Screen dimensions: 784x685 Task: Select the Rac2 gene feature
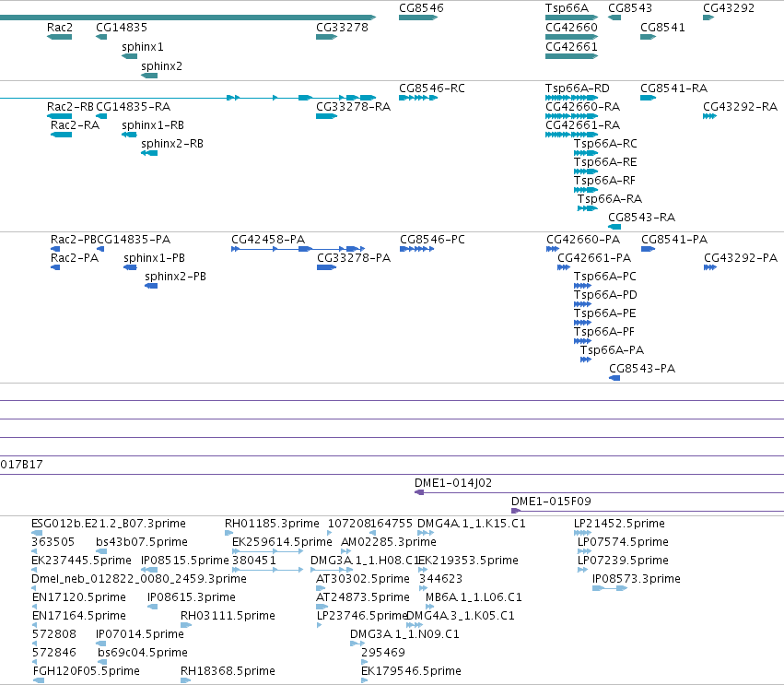coord(59,37)
